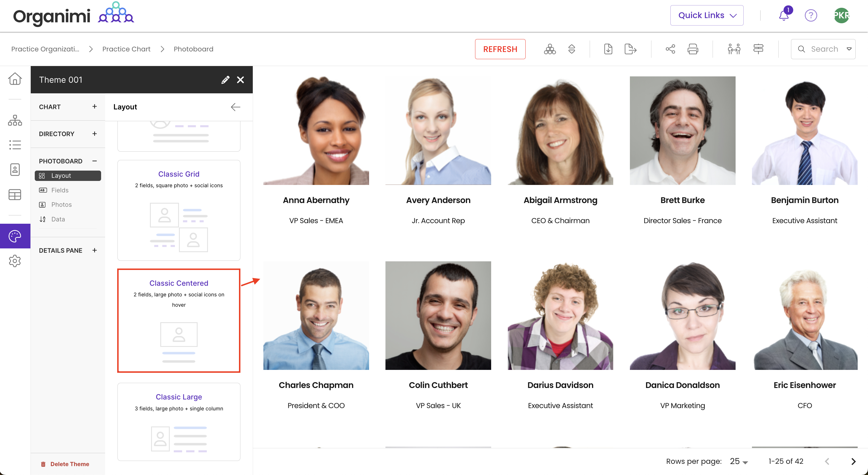Choose the Classic Grid layout card

point(179,210)
